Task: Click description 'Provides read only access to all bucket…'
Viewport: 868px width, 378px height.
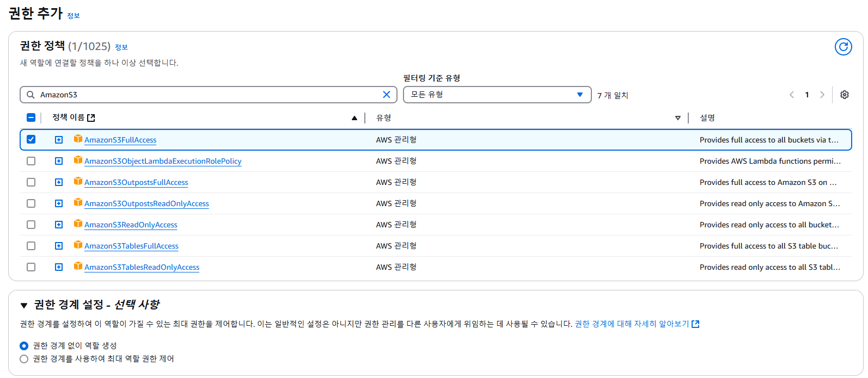Action: [769, 225]
